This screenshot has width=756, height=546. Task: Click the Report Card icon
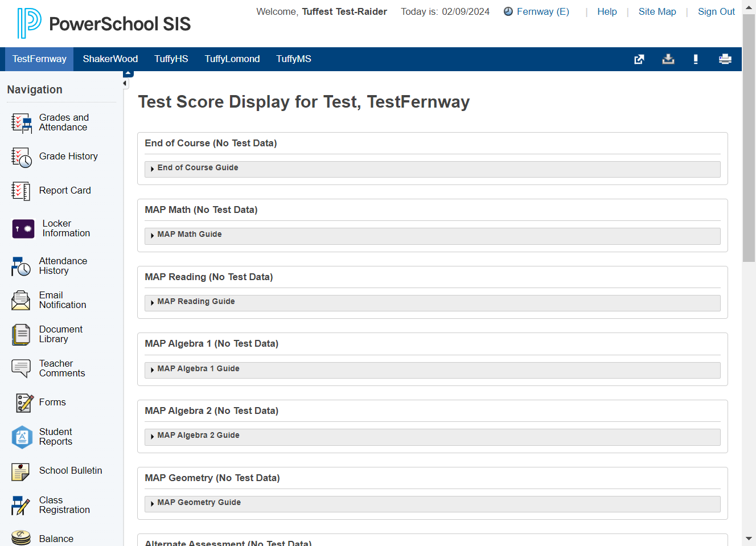click(x=21, y=191)
